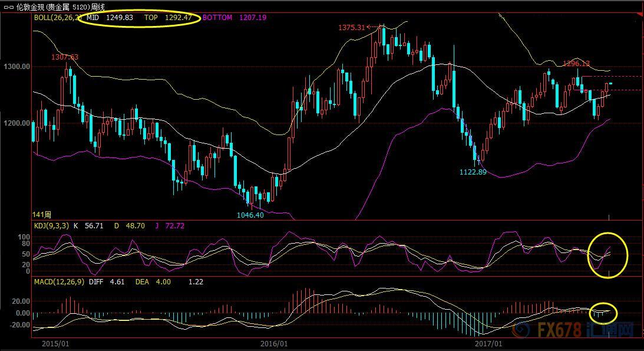Select the 1122.89 low price label
This screenshot has width=644, height=351.
point(473,172)
